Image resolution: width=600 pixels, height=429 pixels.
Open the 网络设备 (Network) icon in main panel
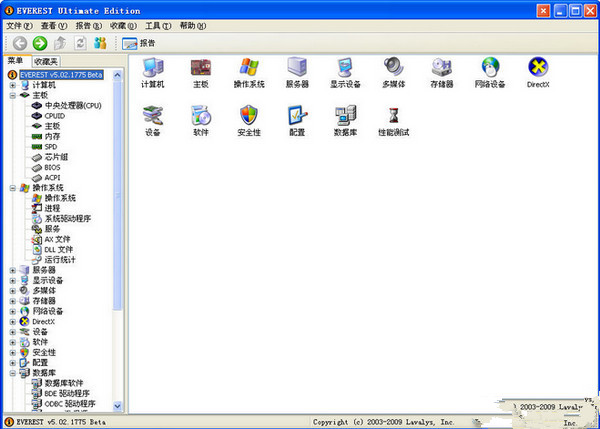[490, 68]
